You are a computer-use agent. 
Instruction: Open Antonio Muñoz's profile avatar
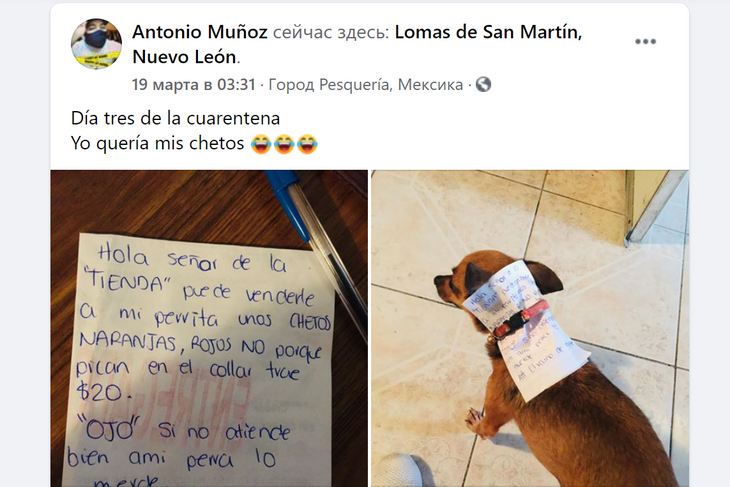[x=96, y=44]
